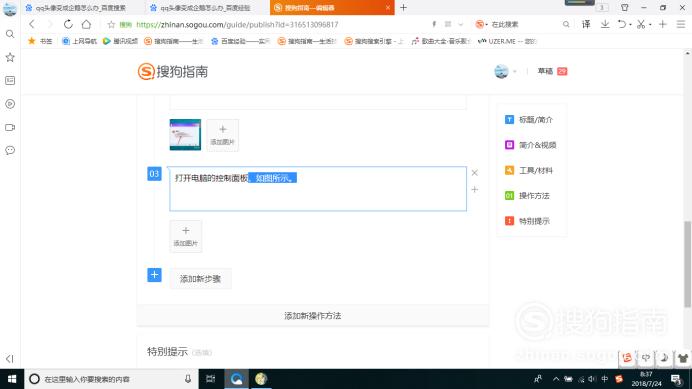Expand the user avatar dropdown arrow
Image resolution: width=692 pixels, height=389 pixels.
pyautogui.click(x=515, y=71)
